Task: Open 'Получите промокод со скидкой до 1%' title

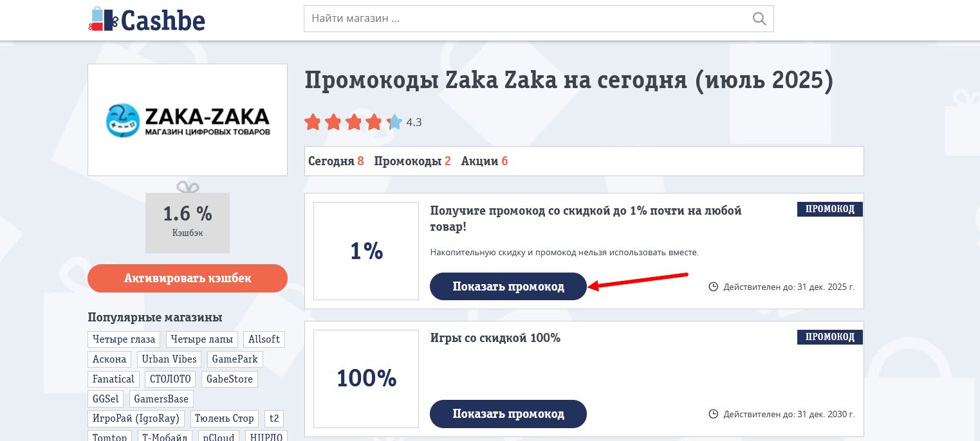Action: point(586,219)
